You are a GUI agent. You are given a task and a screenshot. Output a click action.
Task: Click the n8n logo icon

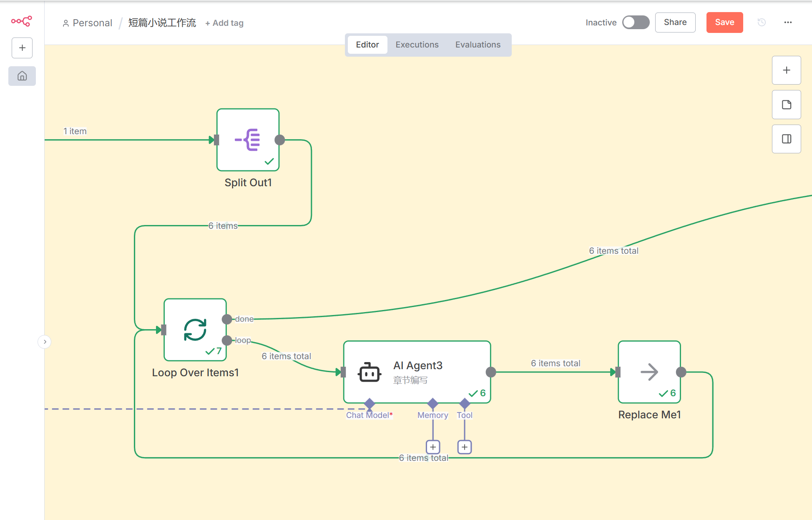click(22, 21)
